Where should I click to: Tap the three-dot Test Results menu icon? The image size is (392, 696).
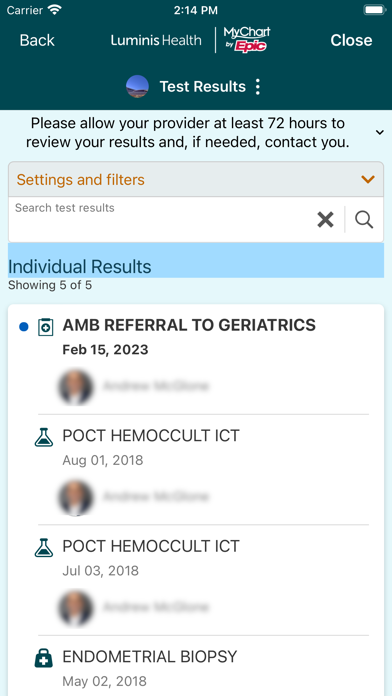coord(257,87)
